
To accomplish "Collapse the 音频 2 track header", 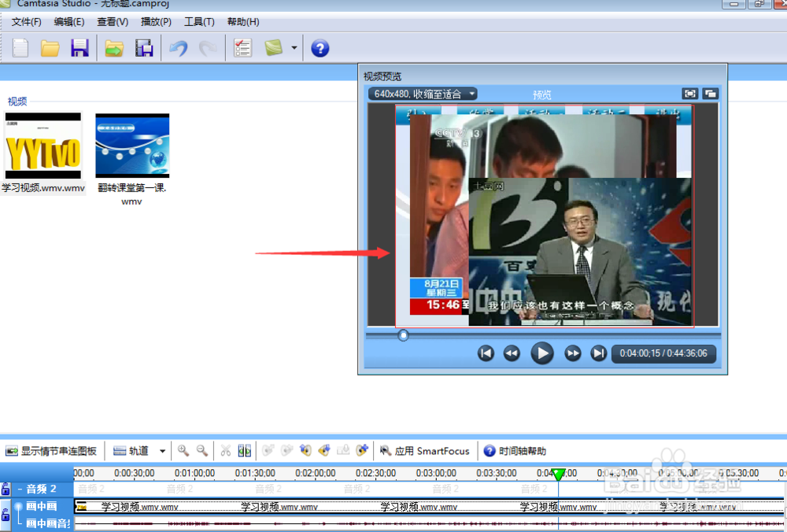I will tap(20, 489).
